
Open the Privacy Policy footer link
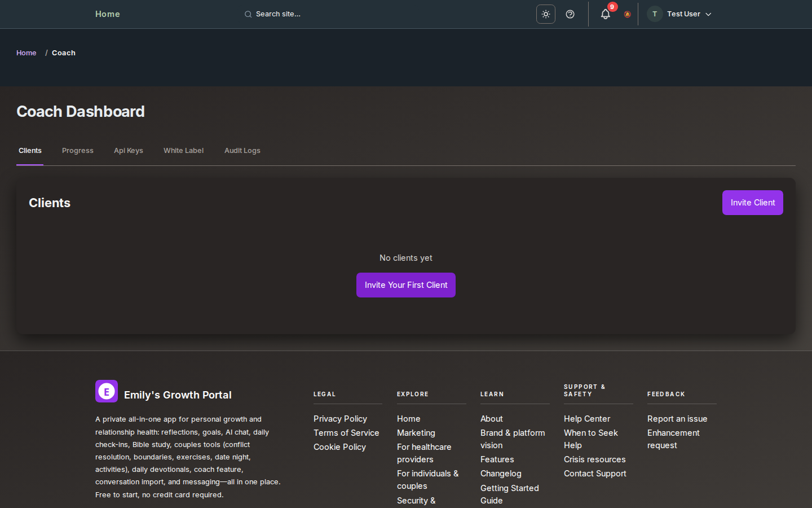coord(340,419)
